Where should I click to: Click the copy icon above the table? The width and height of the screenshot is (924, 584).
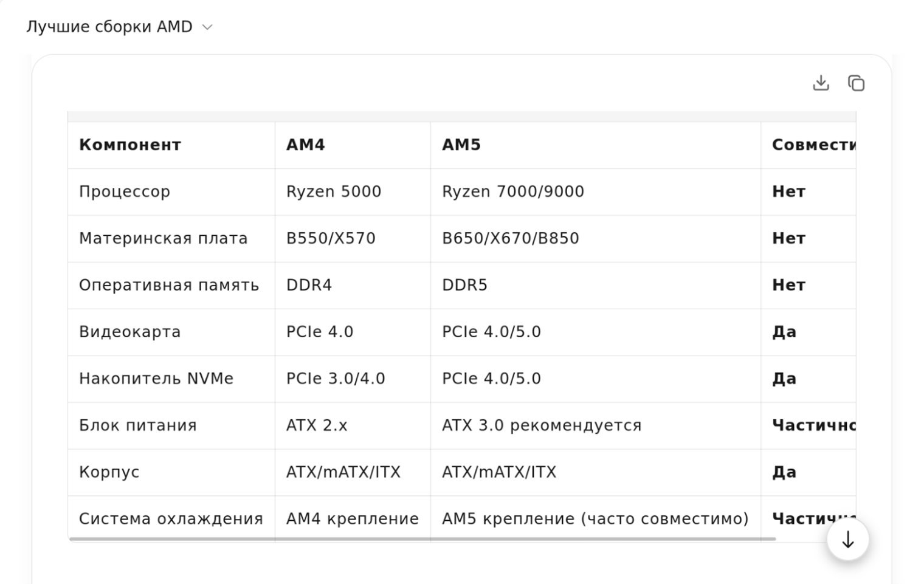(856, 83)
